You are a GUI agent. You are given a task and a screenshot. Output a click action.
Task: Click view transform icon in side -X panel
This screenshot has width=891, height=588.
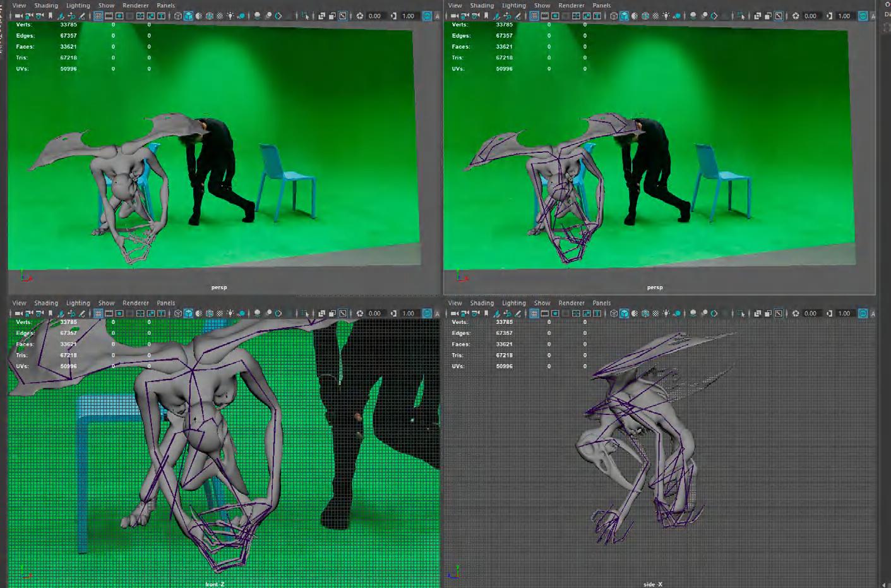(863, 313)
